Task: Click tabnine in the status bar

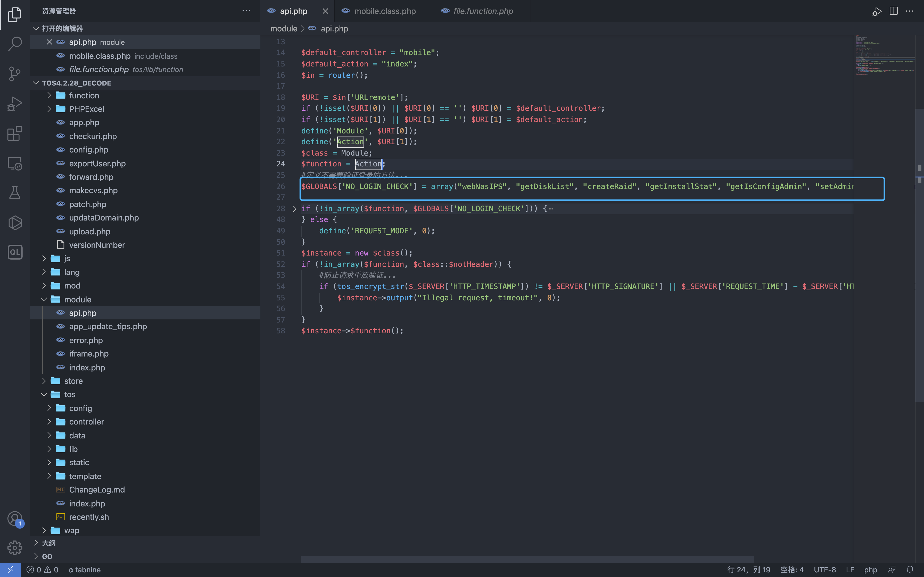Action: pos(84,569)
